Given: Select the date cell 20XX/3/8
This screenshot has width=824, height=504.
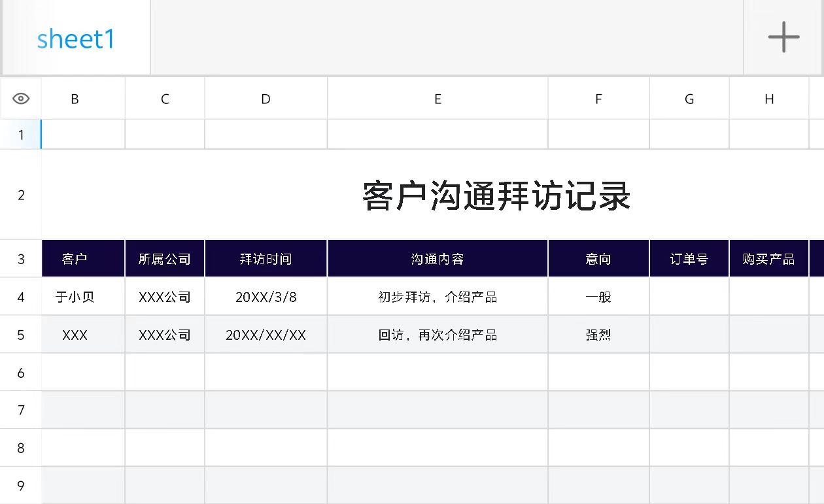Looking at the screenshot, I should (x=266, y=297).
